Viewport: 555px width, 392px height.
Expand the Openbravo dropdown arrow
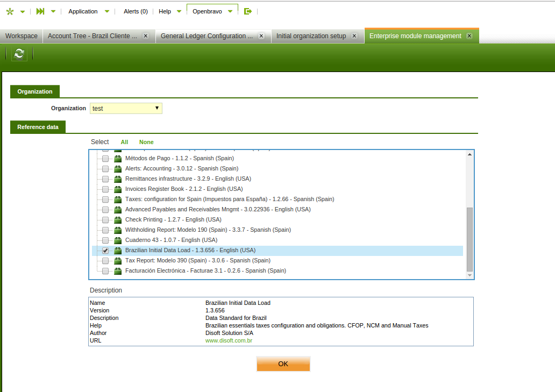[230, 11]
